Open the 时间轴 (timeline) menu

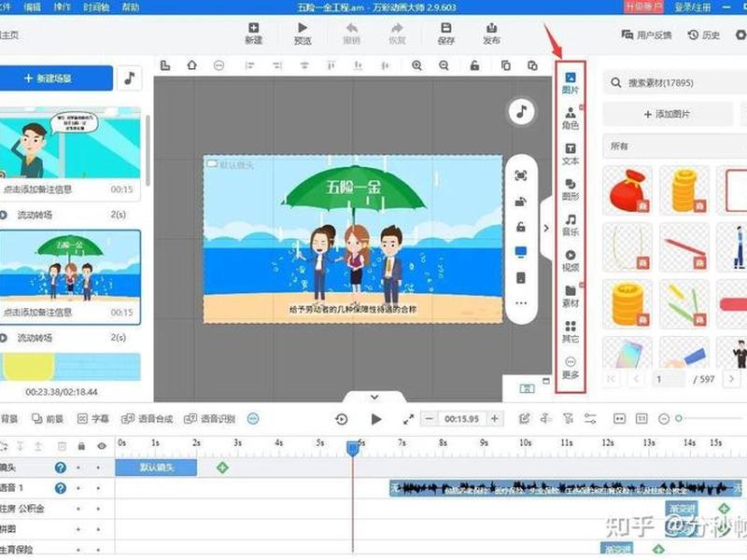pyautogui.click(x=96, y=7)
